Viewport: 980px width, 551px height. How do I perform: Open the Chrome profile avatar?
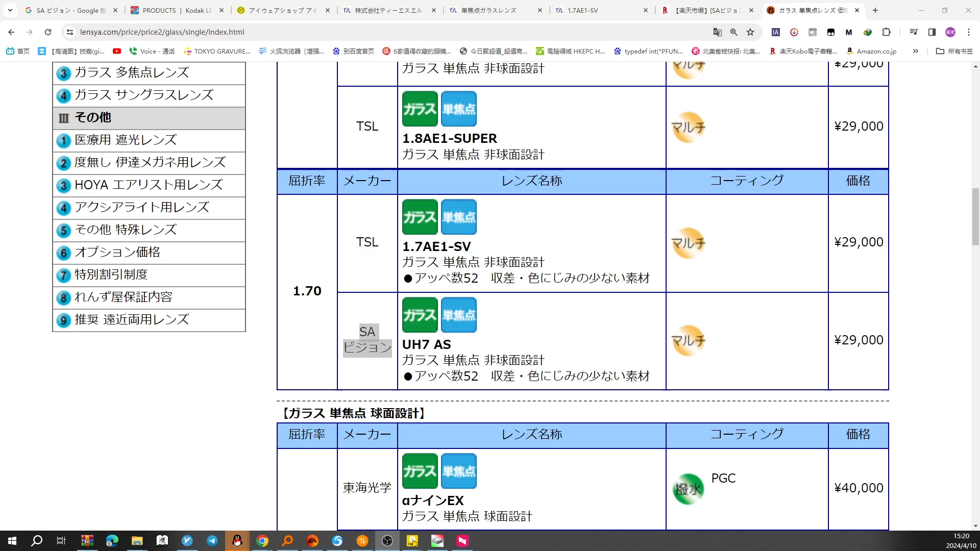tap(950, 32)
